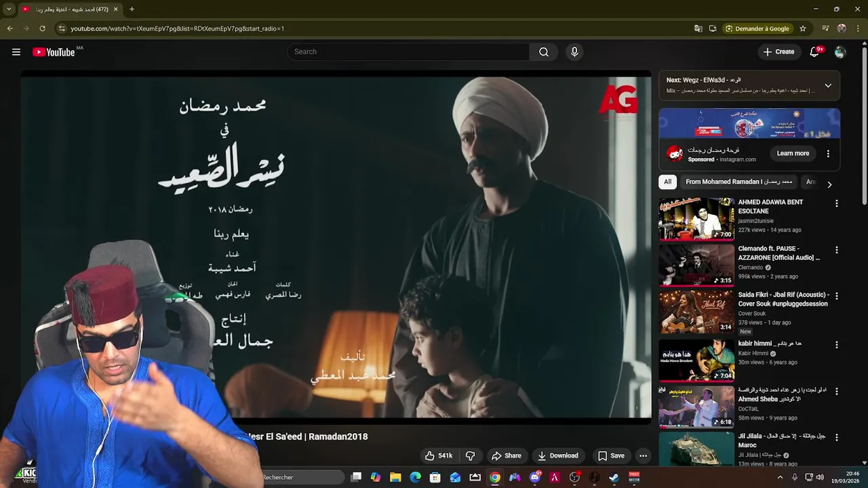Open a new browser tab

(132, 9)
